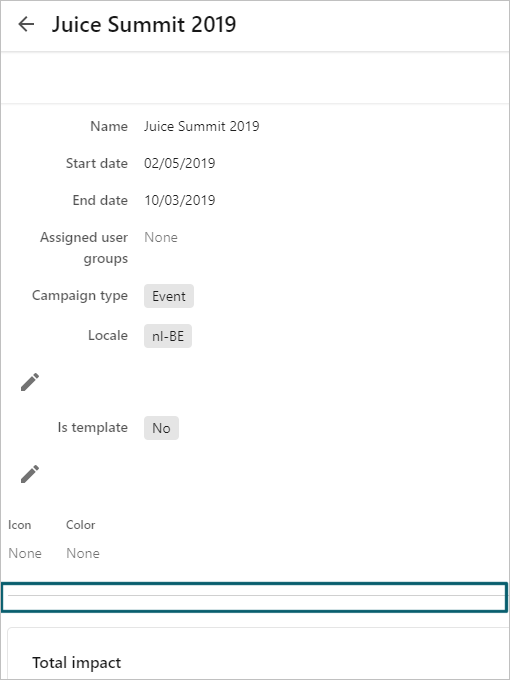Click the Icon value None
Image resolution: width=510 pixels, height=680 pixels.
pos(25,553)
